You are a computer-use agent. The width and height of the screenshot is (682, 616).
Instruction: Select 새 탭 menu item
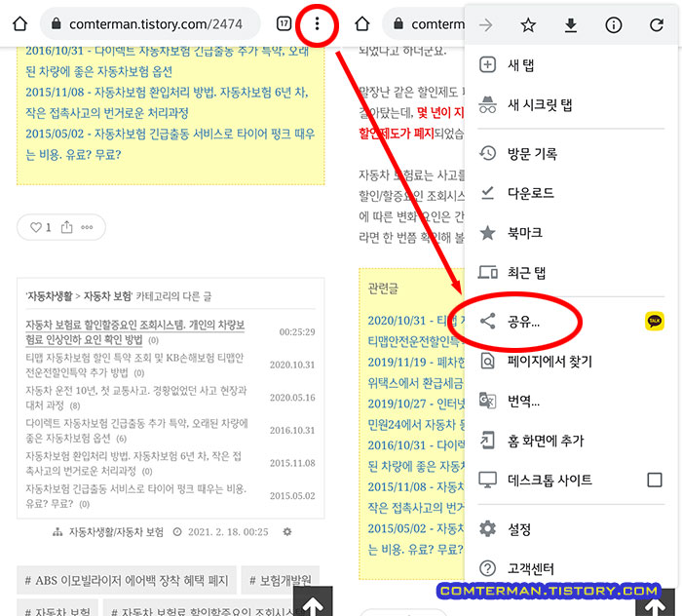(571, 65)
